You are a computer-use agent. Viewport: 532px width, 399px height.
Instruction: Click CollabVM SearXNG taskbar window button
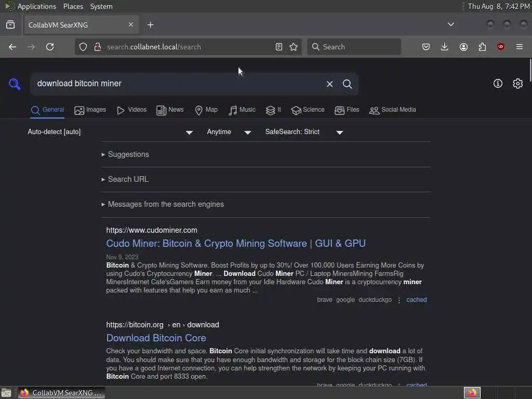(61, 393)
